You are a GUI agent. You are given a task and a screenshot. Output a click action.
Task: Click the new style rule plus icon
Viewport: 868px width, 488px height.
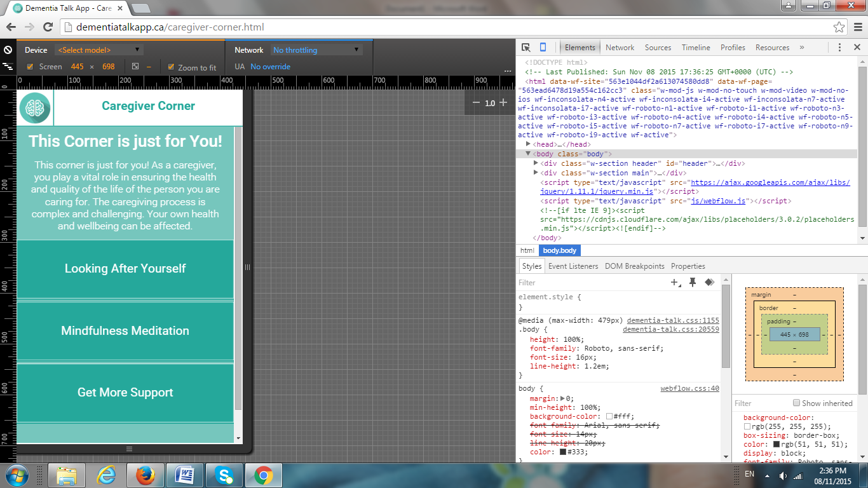[675, 283]
